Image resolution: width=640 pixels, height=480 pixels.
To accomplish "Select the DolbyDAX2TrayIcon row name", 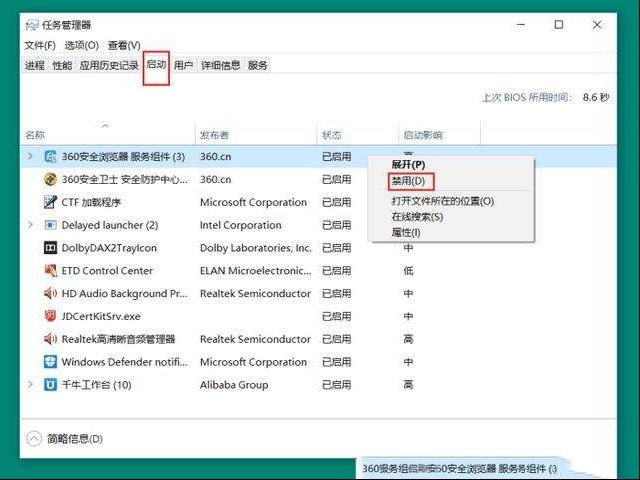I will pos(109,248).
